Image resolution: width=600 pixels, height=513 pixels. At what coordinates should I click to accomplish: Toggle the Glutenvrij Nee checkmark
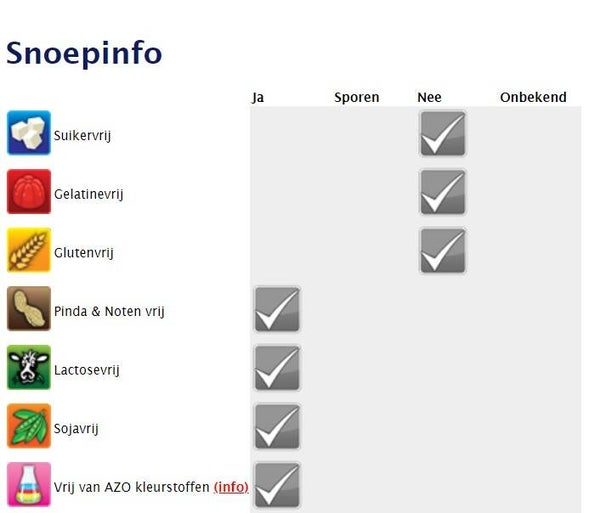(442, 251)
